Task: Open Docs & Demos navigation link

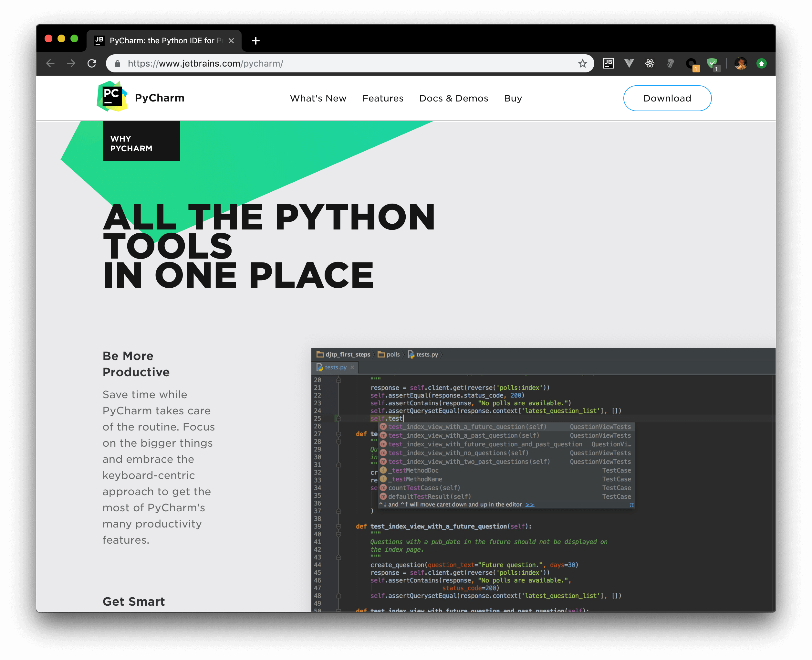Action: [x=453, y=99]
